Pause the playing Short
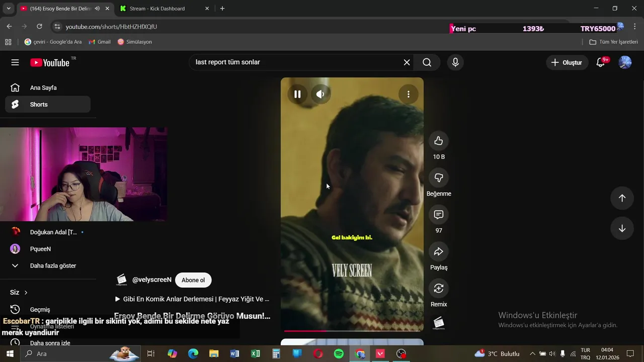The width and height of the screenshot is (644, 362). pos(297,94)
